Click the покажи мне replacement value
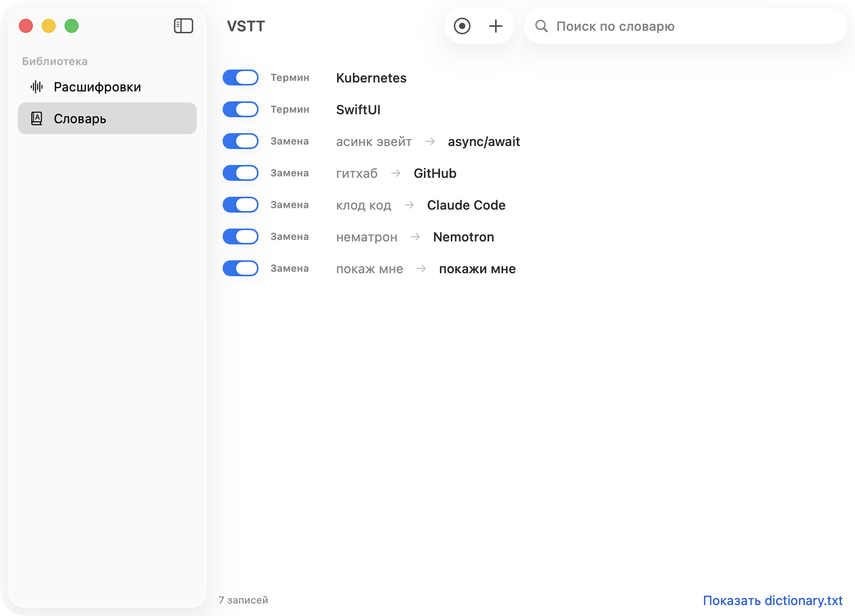This screenshot has height=616, width=855. [x=477, y=269]
